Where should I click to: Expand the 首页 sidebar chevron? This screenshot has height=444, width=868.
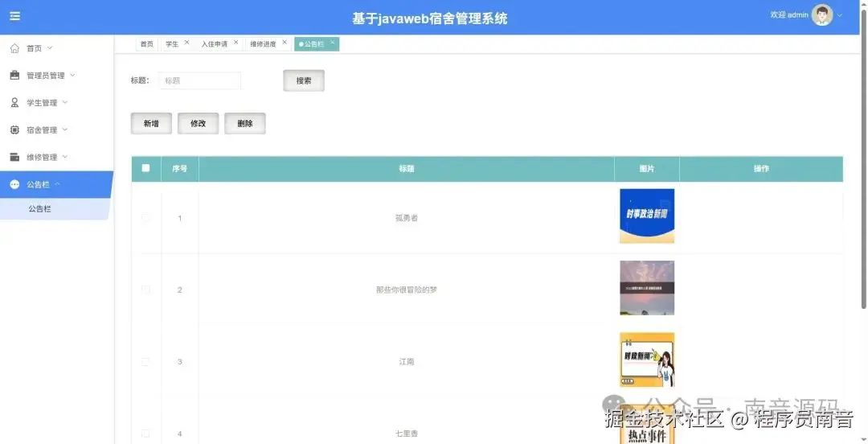(x=50, y=48)
